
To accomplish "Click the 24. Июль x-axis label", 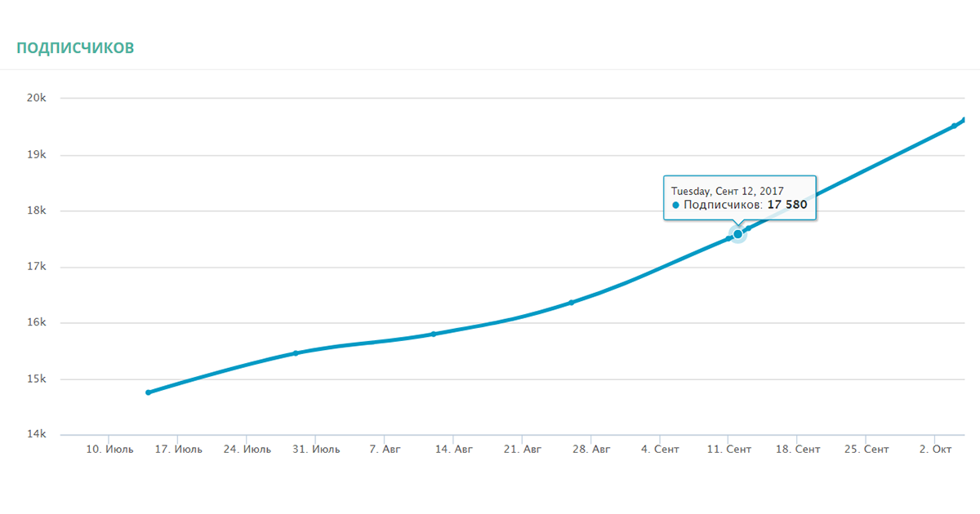I will 247,450.
